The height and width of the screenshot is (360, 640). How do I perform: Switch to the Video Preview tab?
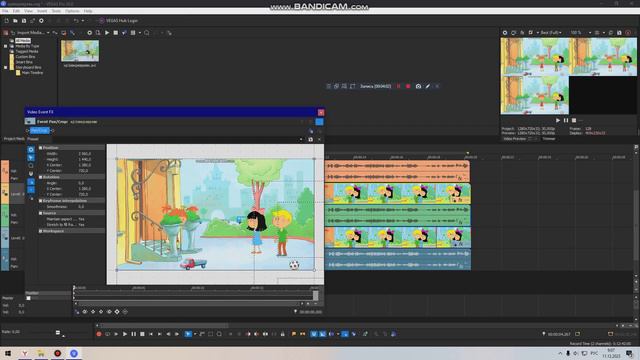(514, 139)
